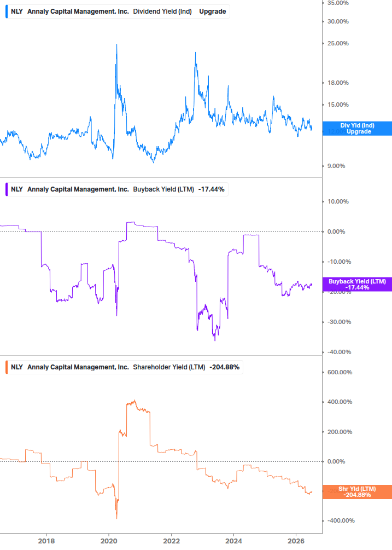Viewport: 392px width, 550px height.
Task: Click the 9.00% tick on dividend axis
Action: (336, 166)
